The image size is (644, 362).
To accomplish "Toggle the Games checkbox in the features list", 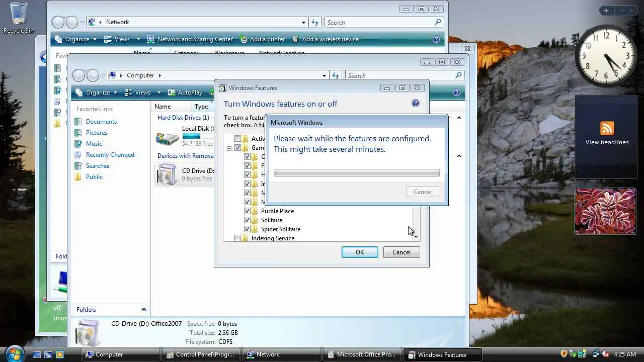I will pyautogui.click(x=237, y=148).
